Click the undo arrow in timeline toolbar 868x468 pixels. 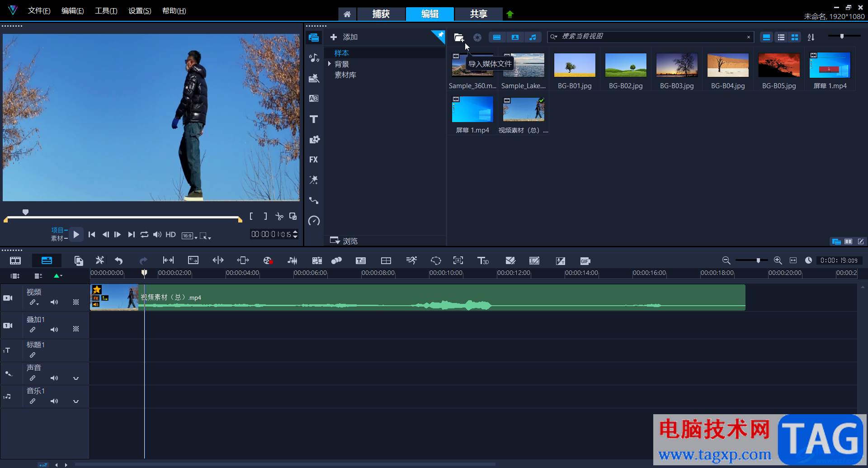tap(119, 260)
